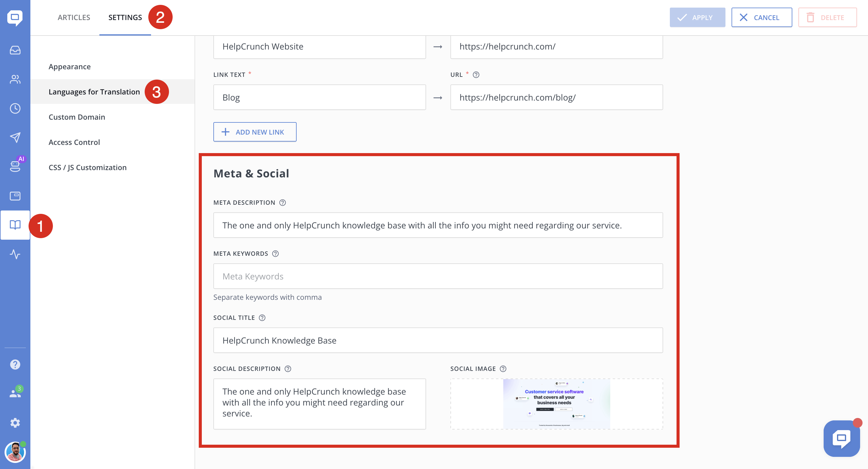Open the clock history icon in sidebar
The width and height of the screenshot is (868, 469).
[x=15, y=108]
